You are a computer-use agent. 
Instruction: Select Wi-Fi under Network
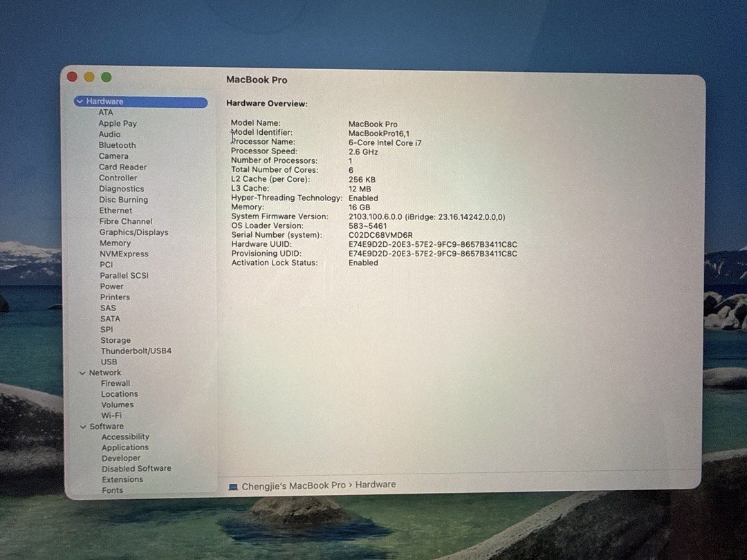[x=111, y=416]
